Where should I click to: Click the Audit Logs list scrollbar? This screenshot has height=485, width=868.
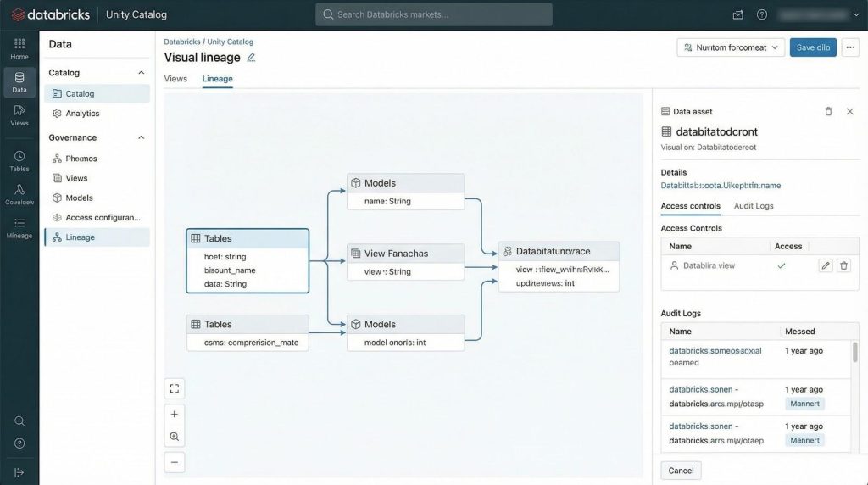coord(854,352)
